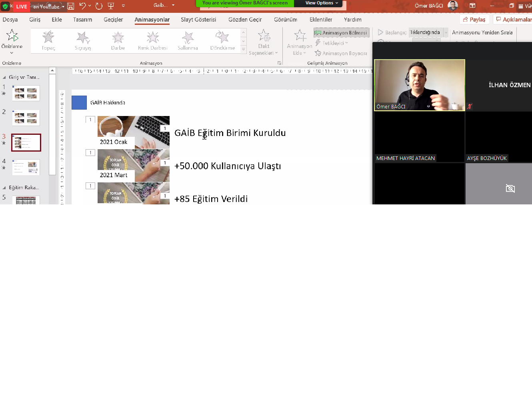Select the Animasyonlar tab
This screenshot has height=394, width=532.
point(152,20)
